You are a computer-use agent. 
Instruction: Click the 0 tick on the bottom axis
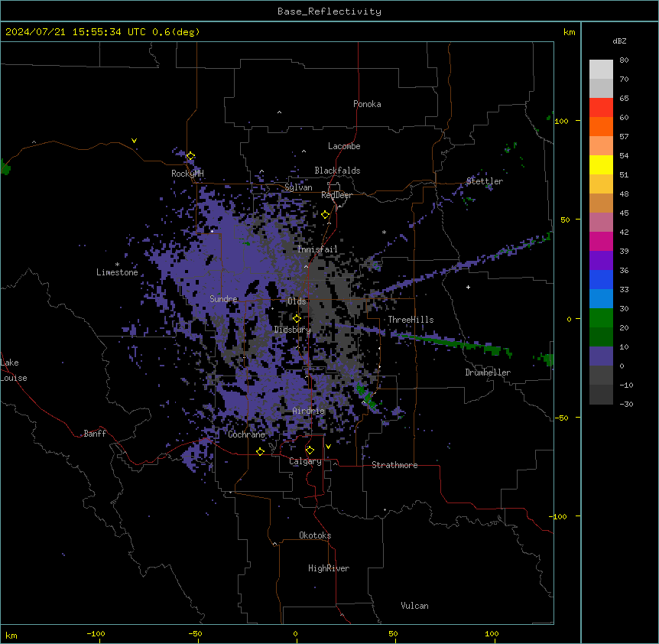tap(295, 633)
